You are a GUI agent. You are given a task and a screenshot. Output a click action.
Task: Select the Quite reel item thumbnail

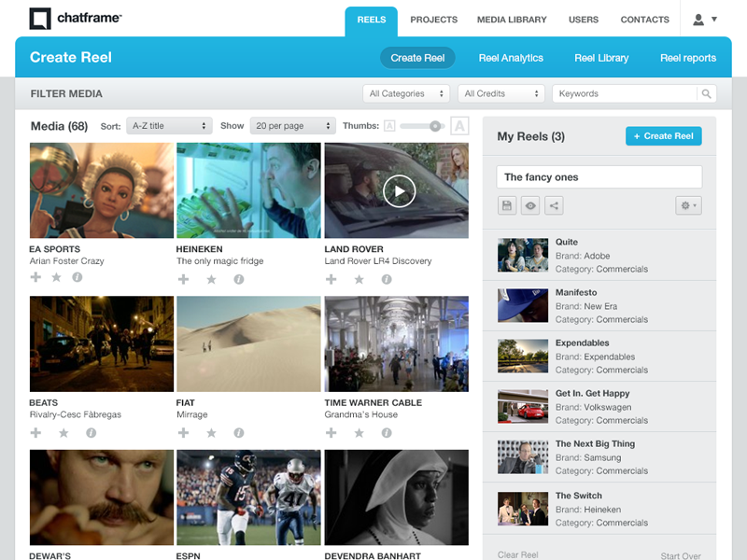pos(523,255)
